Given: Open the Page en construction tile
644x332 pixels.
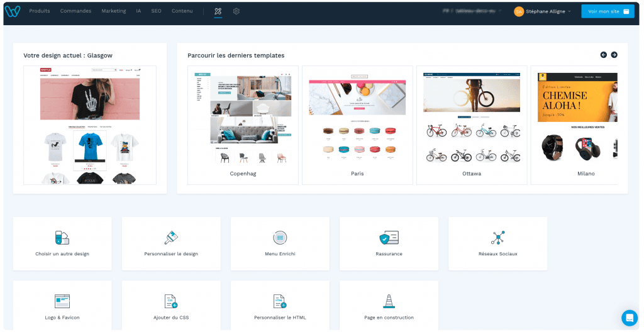Looking at the screenshot, I should coord(389,306).
